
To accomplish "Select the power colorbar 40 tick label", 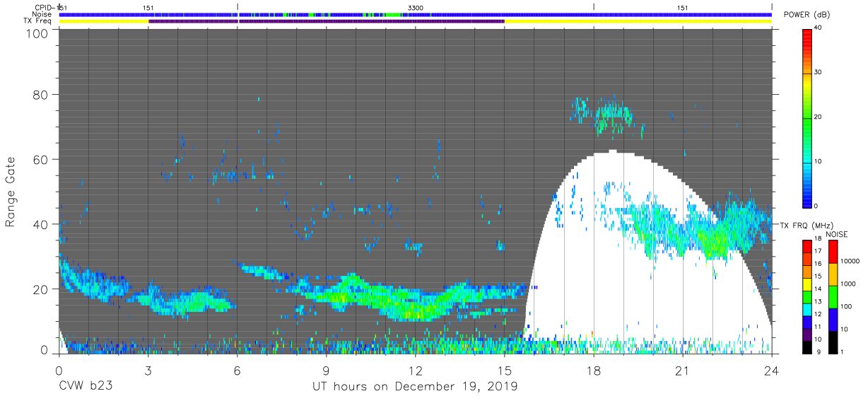I will click(x=817, y=28).
